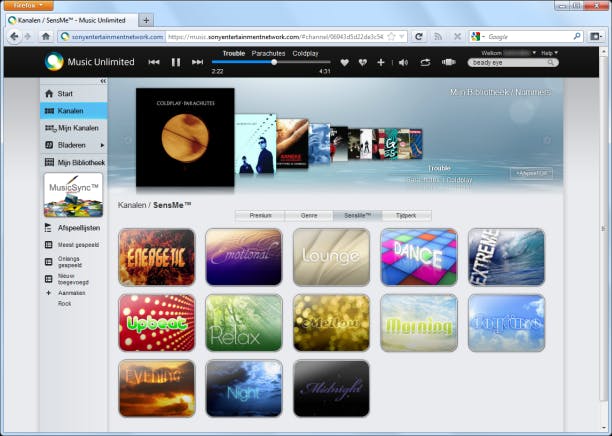Toggle repeat playback icon
The width and height of the screenshot is (612, 436).
coord(425,62)
